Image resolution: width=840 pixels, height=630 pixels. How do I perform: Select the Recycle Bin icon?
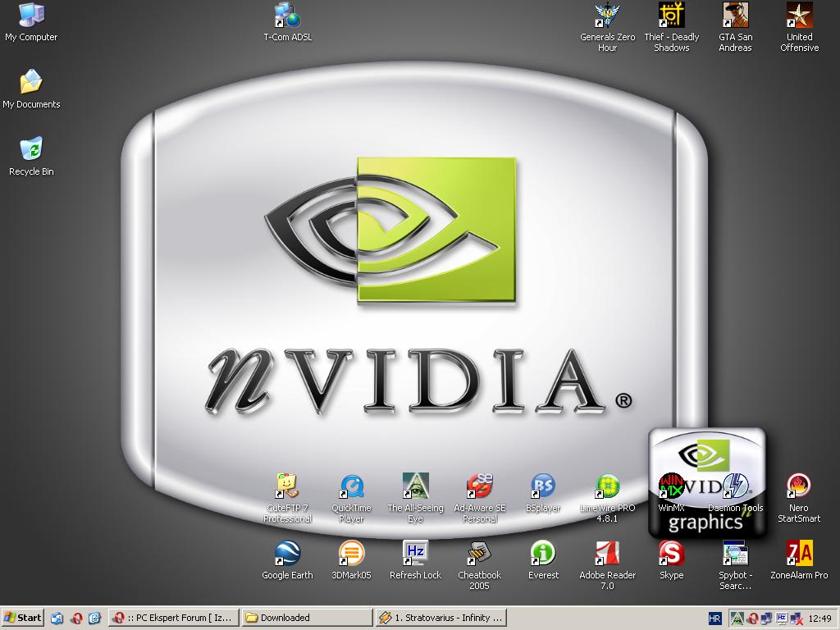point(31,157)
